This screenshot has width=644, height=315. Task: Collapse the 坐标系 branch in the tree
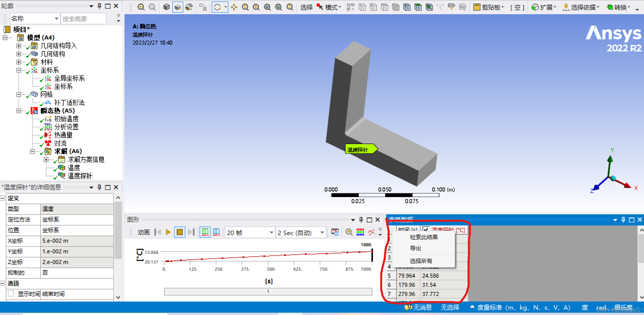click(x=19, y=70)
